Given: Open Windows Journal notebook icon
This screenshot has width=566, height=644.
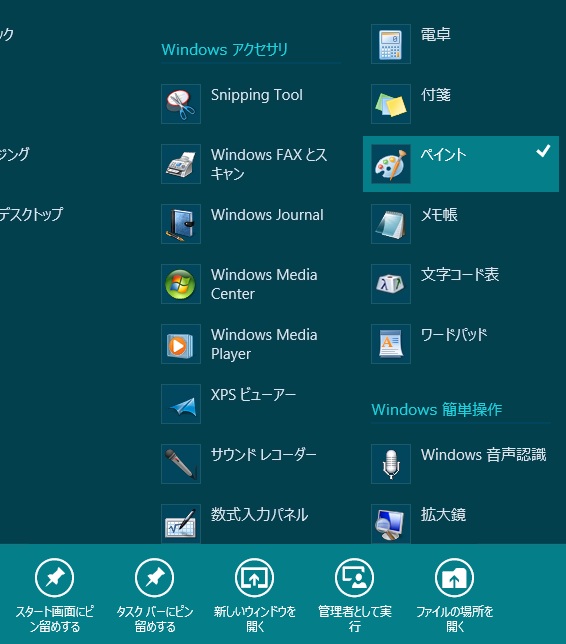Looking at the screenshot, I should 181,224.
